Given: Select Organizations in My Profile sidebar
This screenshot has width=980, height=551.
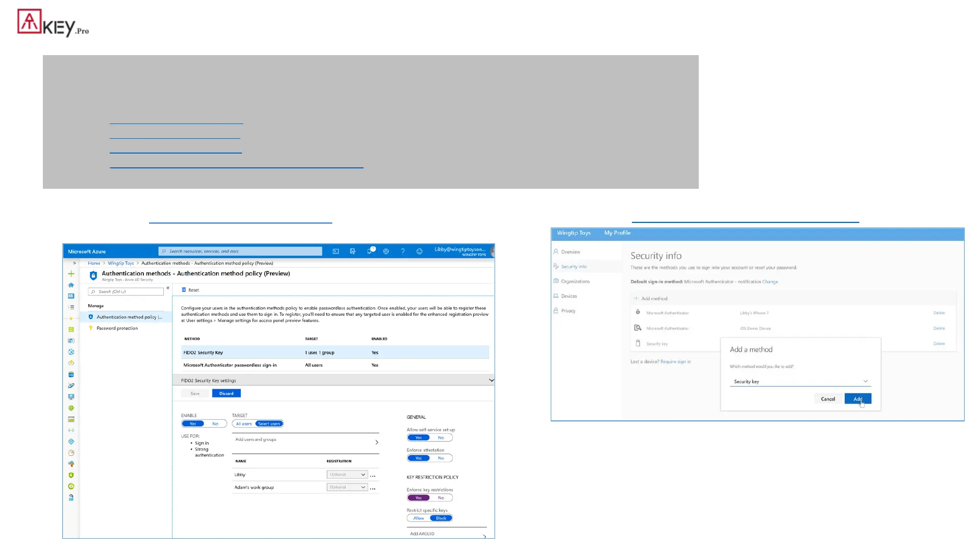Looking at the screenshot, I should pos(575,282).
